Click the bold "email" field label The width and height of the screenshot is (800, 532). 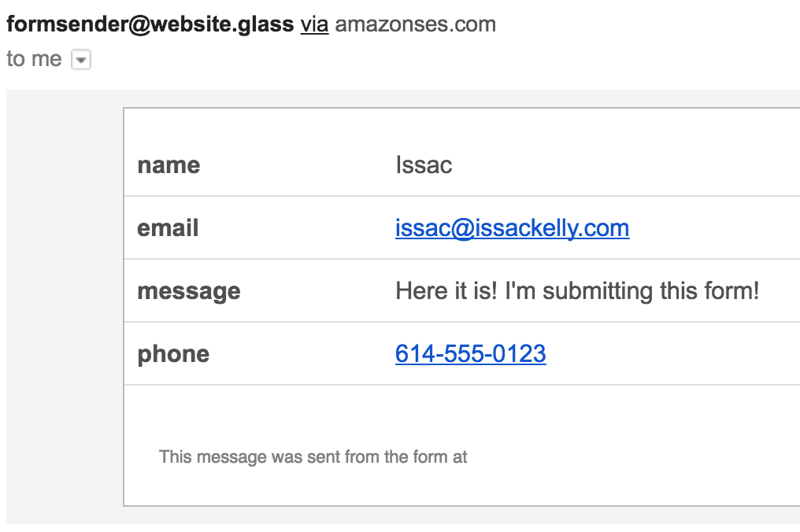click(x=168, y=228)
